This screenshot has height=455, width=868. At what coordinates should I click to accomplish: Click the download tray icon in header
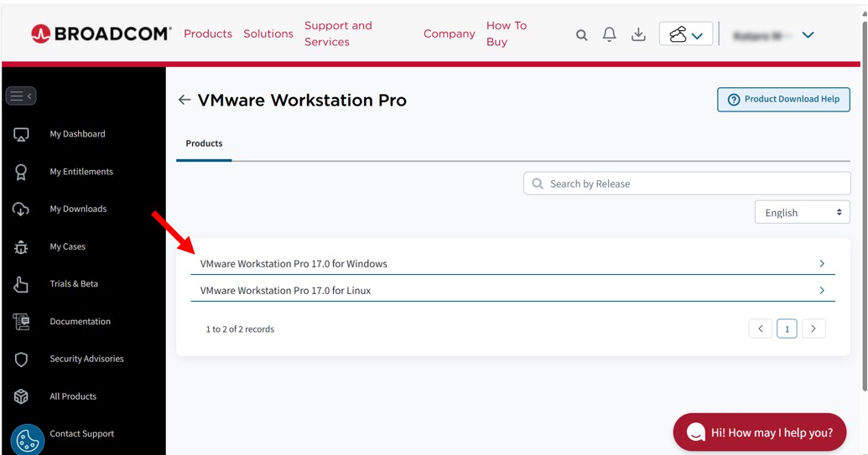[x=638, y=34]
